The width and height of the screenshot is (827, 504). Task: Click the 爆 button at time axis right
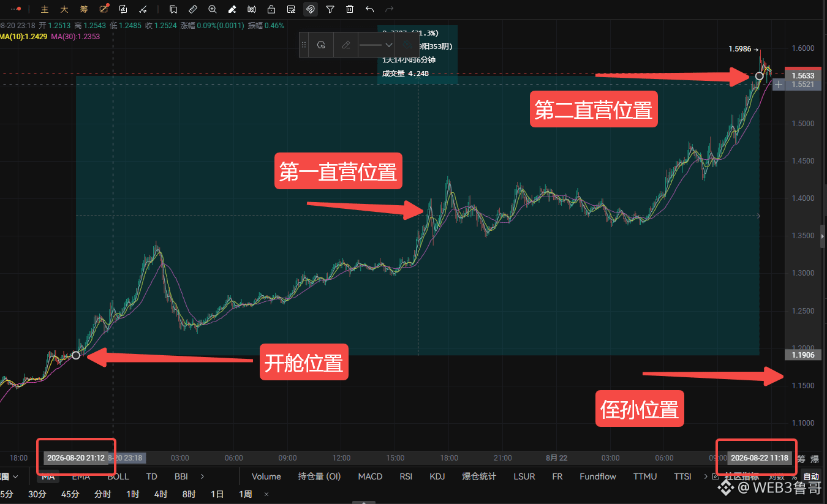tap(814, 459)
